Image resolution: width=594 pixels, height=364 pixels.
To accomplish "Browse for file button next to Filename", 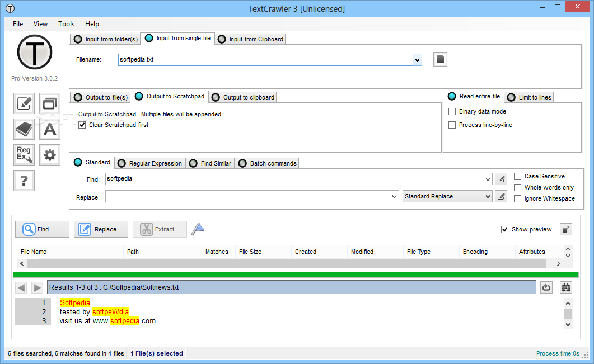I will pyautogui.click(x=440, y=59).
